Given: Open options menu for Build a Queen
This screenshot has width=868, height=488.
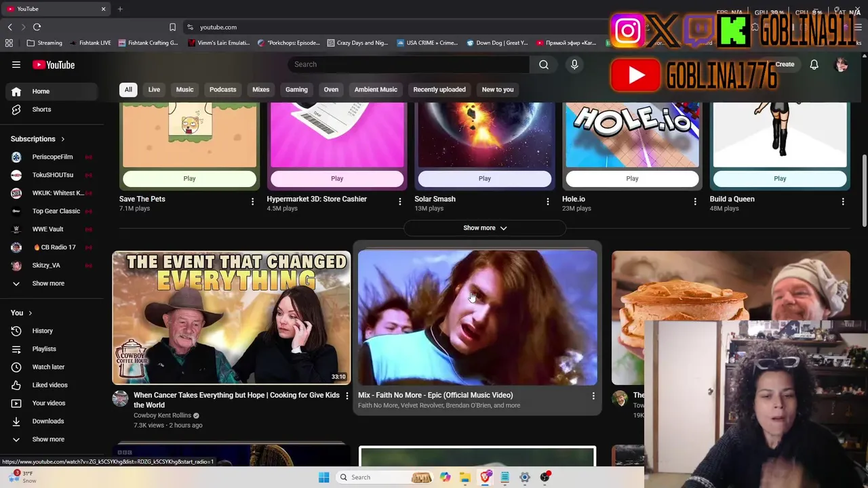Looking at the screenshot, I should click(843, 201).
